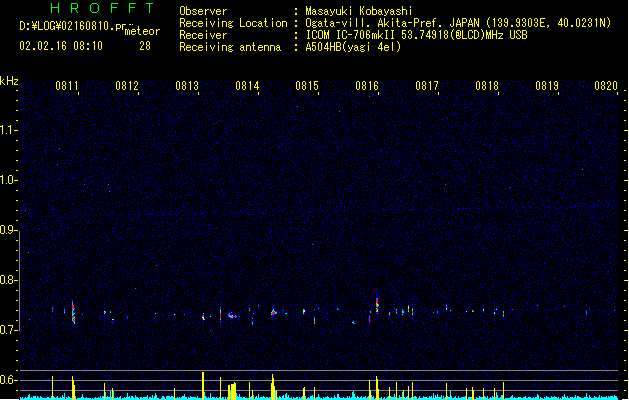Click the 0.6 kHz frequency label
This screenshot has height=400, width=629.
pyautogui.click(x=8, y=380)
